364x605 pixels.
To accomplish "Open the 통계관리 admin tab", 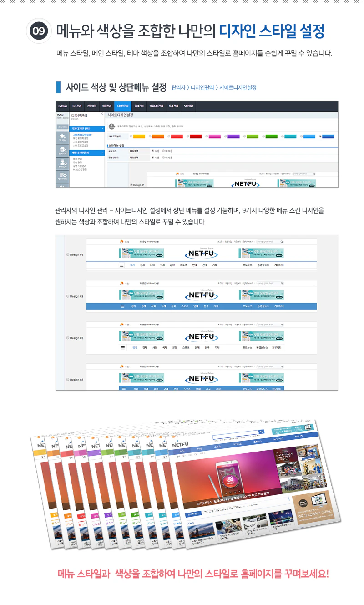I will [x=174, y=106].
